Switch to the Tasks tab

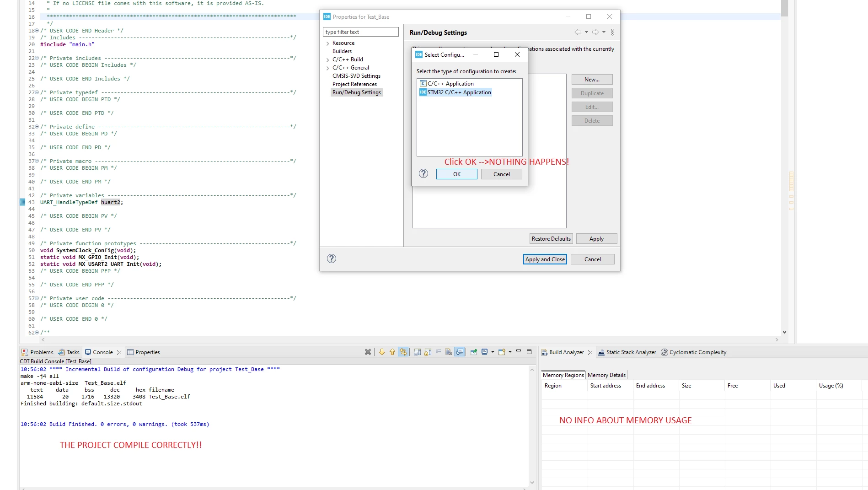69,352
